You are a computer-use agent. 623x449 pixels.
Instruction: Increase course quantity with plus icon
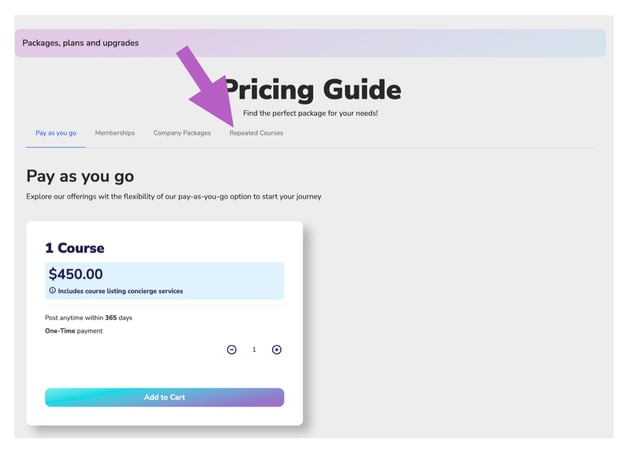tap(277, 350)
